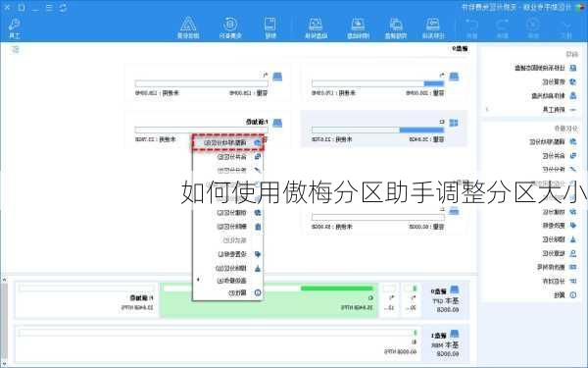The height and width of the screenshot is (368, 588).
Task: Choose Resize/Move Partition (调整/移动分区) in context menu
Action: click(x=228, y=142)
